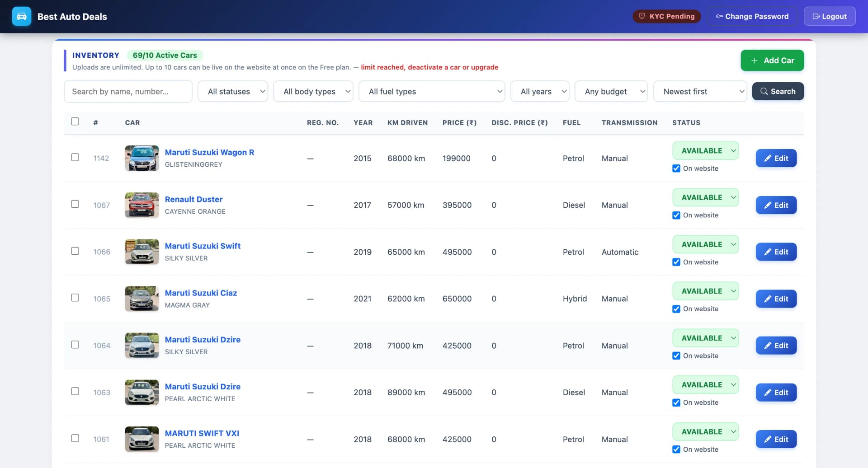The height and width of the screenshot is (468, 868).
Task: Select the checkbox for car 1067
Action: pyautogui.click(x=75, y=204)
